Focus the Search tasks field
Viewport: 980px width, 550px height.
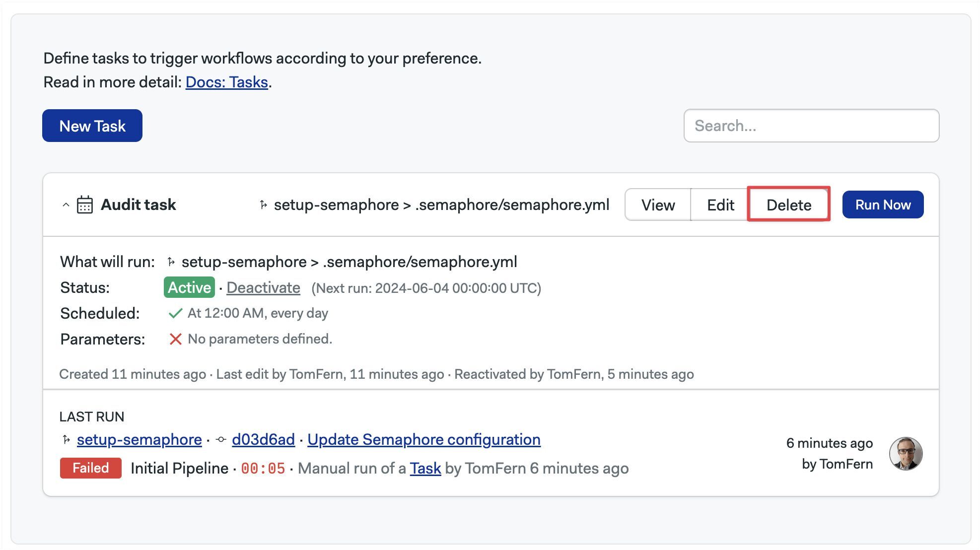811,126
